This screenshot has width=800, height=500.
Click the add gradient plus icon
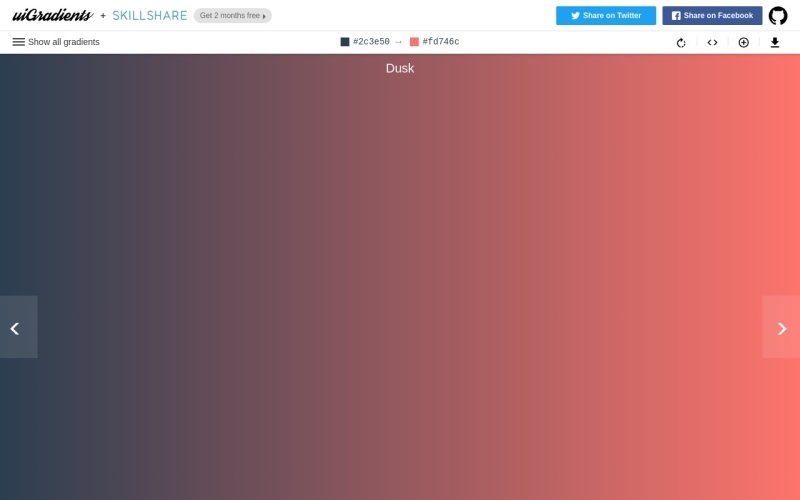pos(743,42)
